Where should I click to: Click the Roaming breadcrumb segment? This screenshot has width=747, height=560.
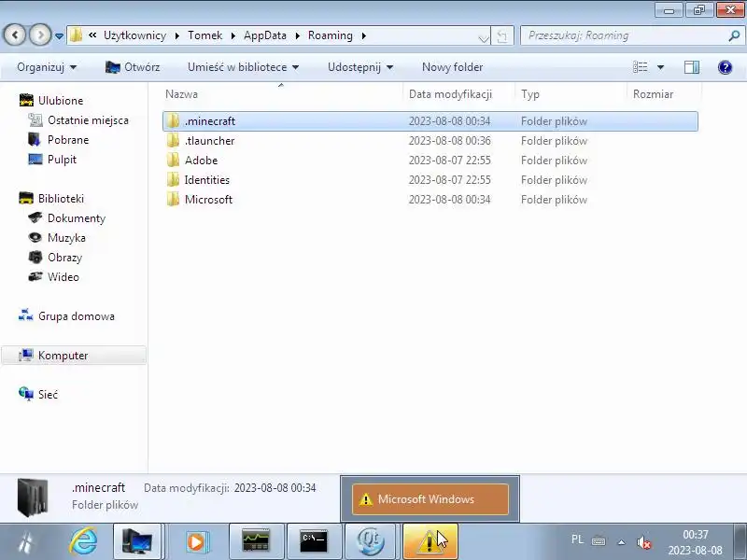pos(331,35)
